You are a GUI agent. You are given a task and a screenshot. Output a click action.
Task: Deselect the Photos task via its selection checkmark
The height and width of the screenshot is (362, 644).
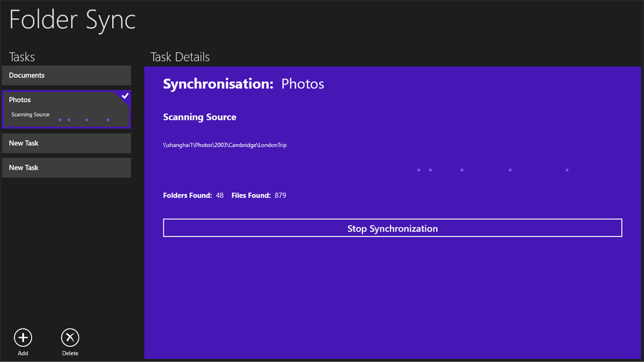tap(125, 96)
